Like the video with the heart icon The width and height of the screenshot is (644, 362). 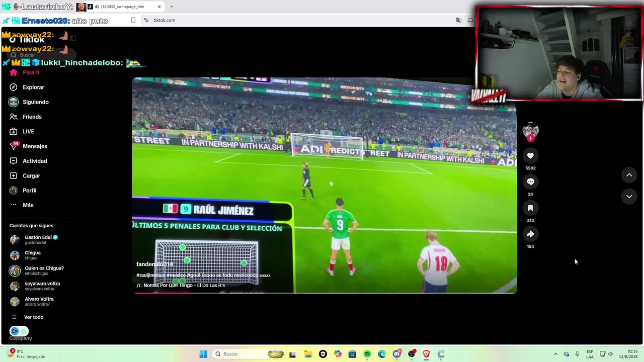tap(530, 156)
